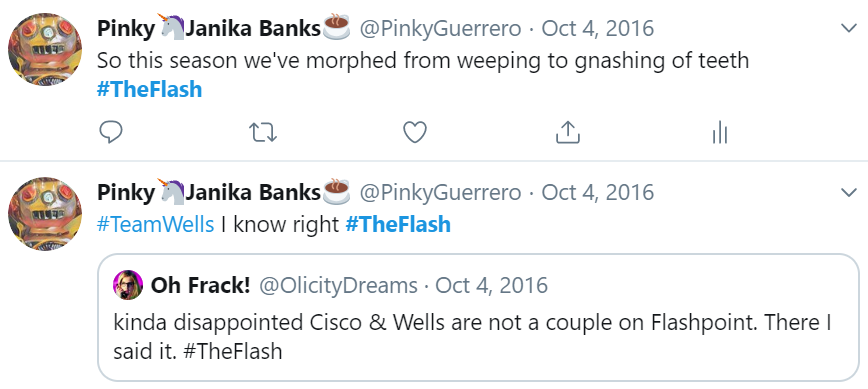The image size is (868, 389).
Task: Expand the #TeamWells tweet's options chevron
Action: [x=849, y=193]
